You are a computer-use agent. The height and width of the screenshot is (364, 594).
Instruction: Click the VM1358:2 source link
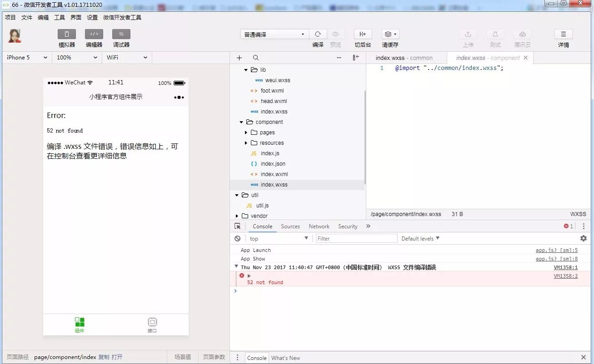[x=565, y=276]
